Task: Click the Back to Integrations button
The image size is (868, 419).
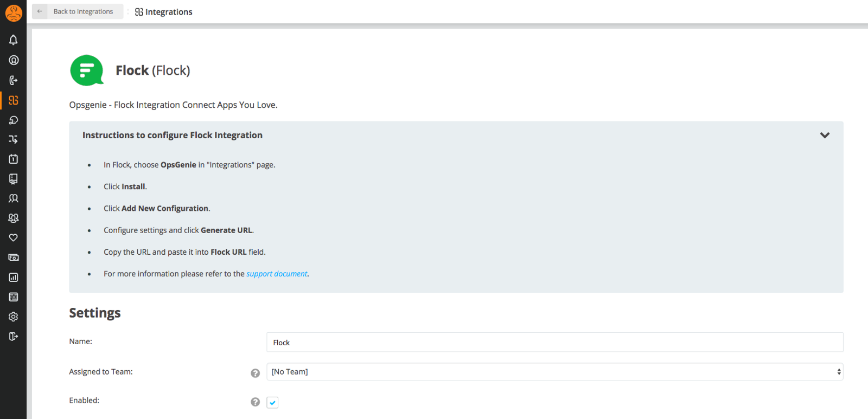Action: coord(78,11)
